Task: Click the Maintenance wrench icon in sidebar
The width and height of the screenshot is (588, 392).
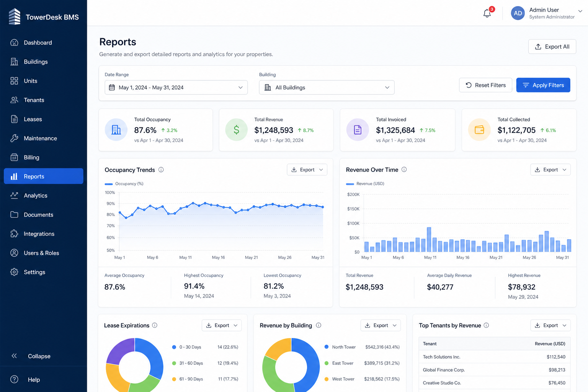Action: (14, 138)
